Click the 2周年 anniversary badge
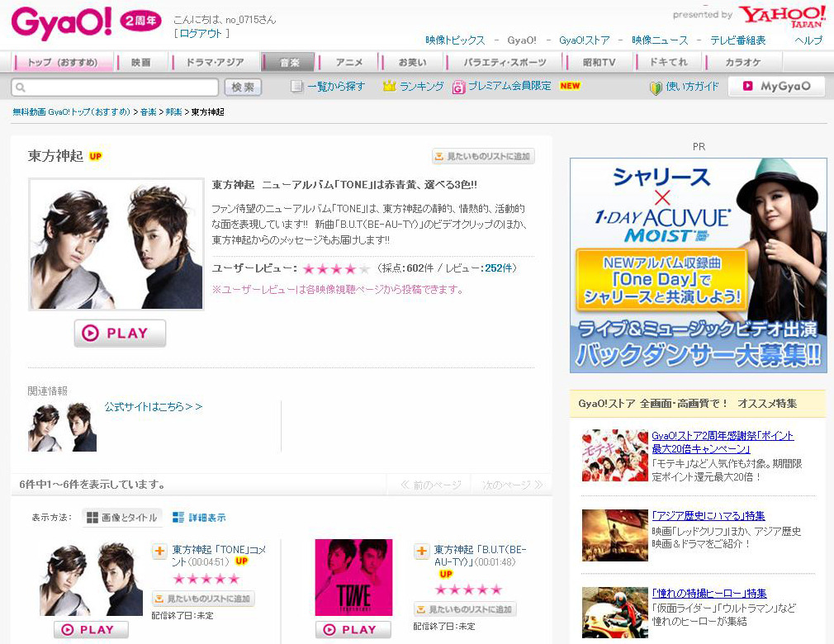Image resolution: width=834 pixels, height=644 pixels. click(x=141, y=21)
